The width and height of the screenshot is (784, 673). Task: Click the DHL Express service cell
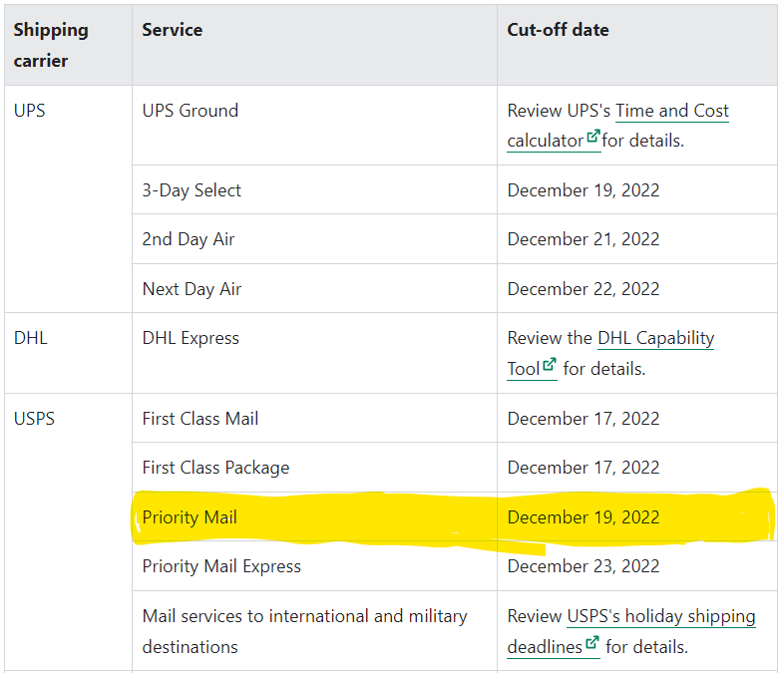click(x=314, y=353)
